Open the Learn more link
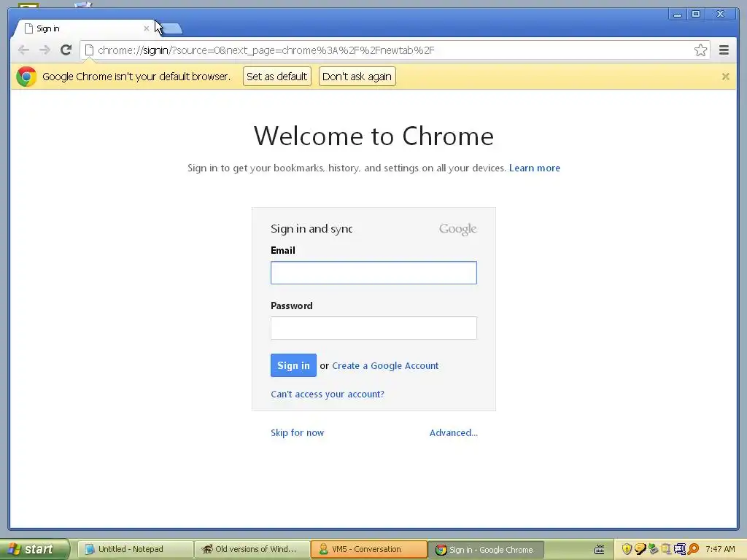The image size is (747, 560). point(535,168)
